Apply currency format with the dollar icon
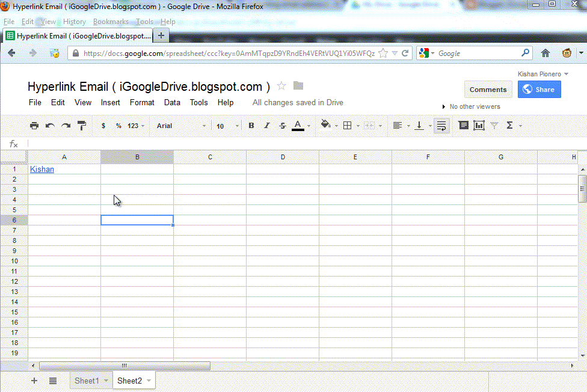The width and height of the screenshot is (587, 392). [x=103, y=126]
